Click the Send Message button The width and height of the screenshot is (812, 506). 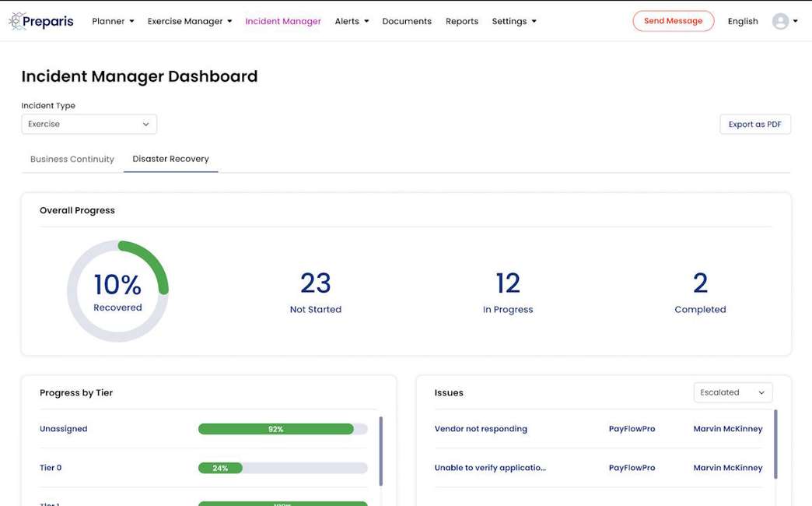click(673, 21)
